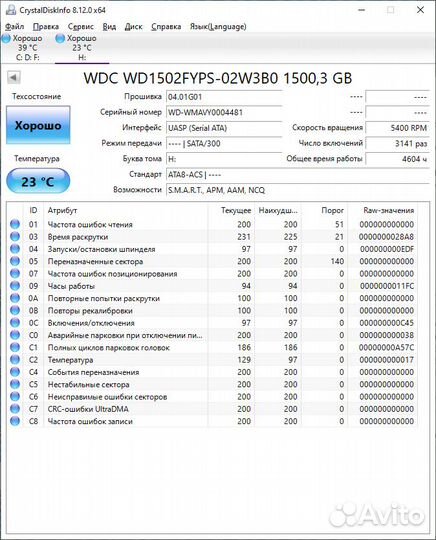Click the interface field UASP (Serial ATA)
Image resolution: width=436 pixels, height=540 pixels.
(224, 128)
